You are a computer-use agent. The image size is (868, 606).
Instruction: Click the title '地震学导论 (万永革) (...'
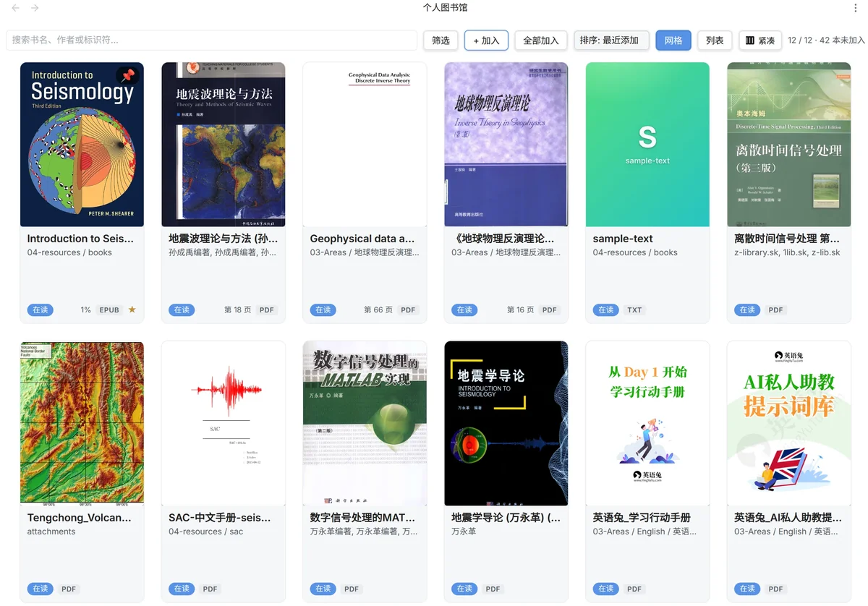(x=506, y=518)
